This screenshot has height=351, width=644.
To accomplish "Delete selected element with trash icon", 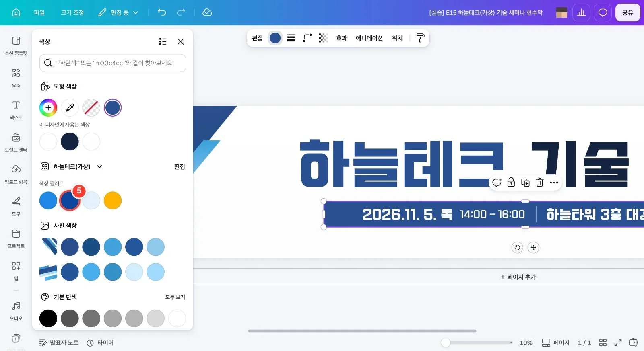I will point(540,183).
